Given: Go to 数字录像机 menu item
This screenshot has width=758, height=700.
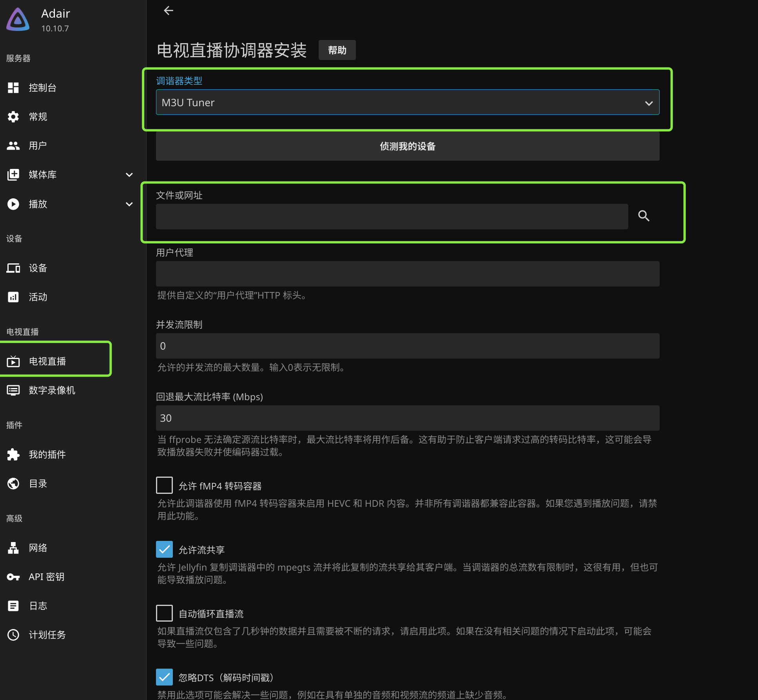Looking at the screenshot, I should [x=52, y=390].
